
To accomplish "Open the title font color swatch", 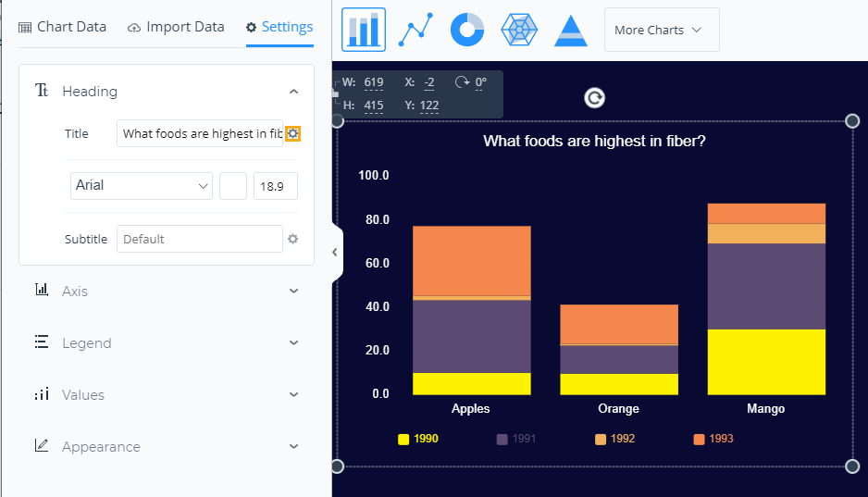I will pos(233,186).
